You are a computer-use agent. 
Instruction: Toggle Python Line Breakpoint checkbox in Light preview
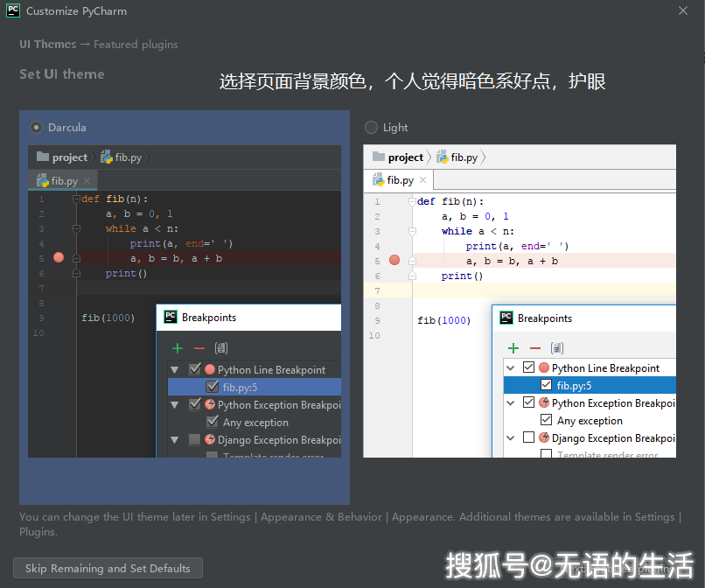[528, 367]
